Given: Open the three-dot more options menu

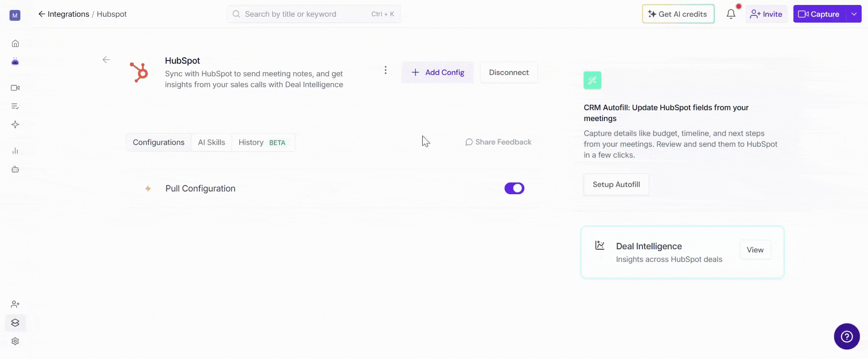Looking at the screenshot, I should [386, 70].
